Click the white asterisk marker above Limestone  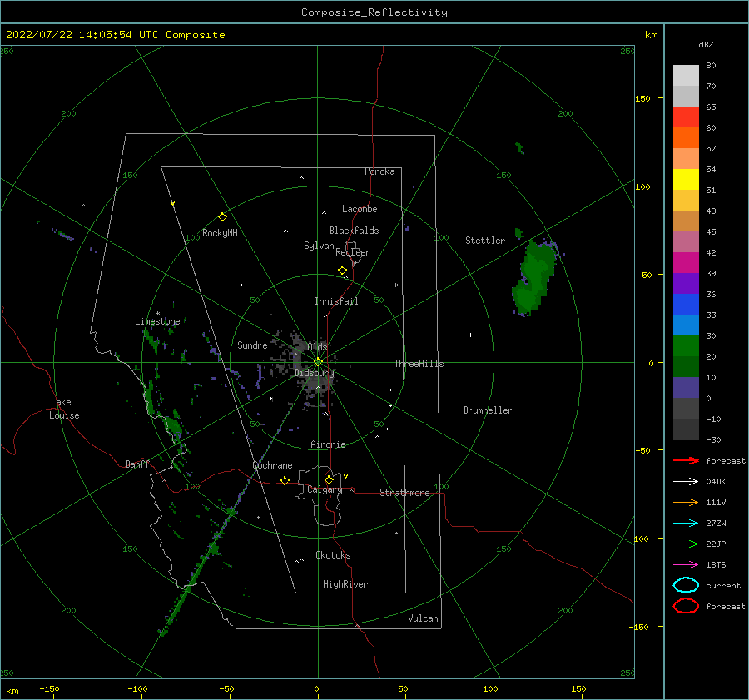157,314
